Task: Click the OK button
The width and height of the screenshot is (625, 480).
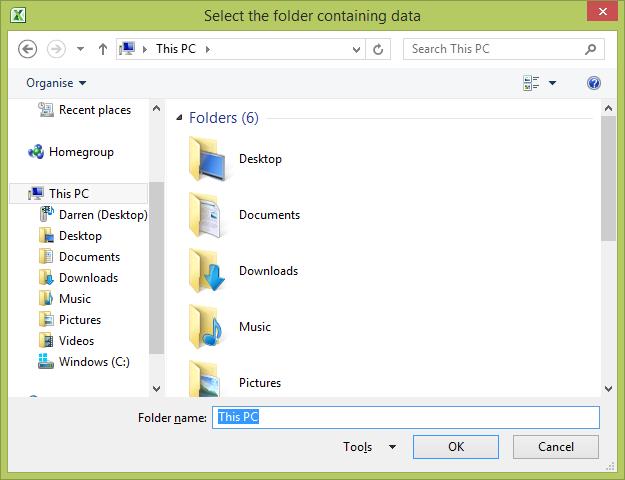Action: coord(456,447)
